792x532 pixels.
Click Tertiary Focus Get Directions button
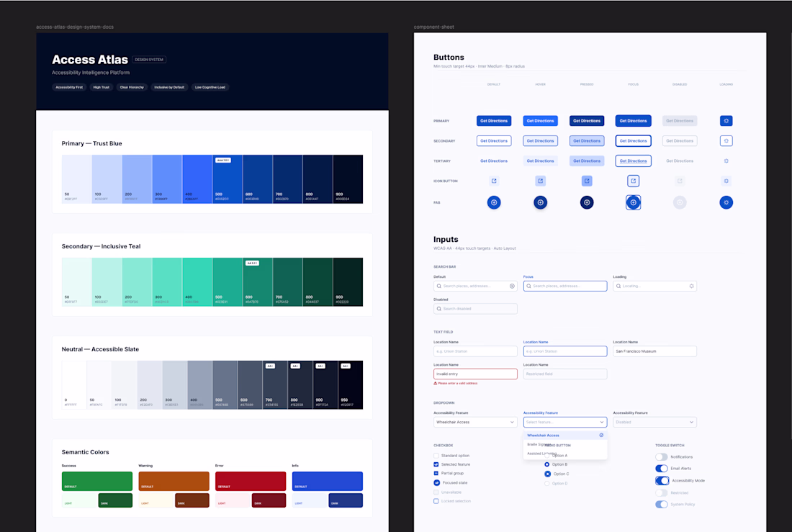(634, 161)
